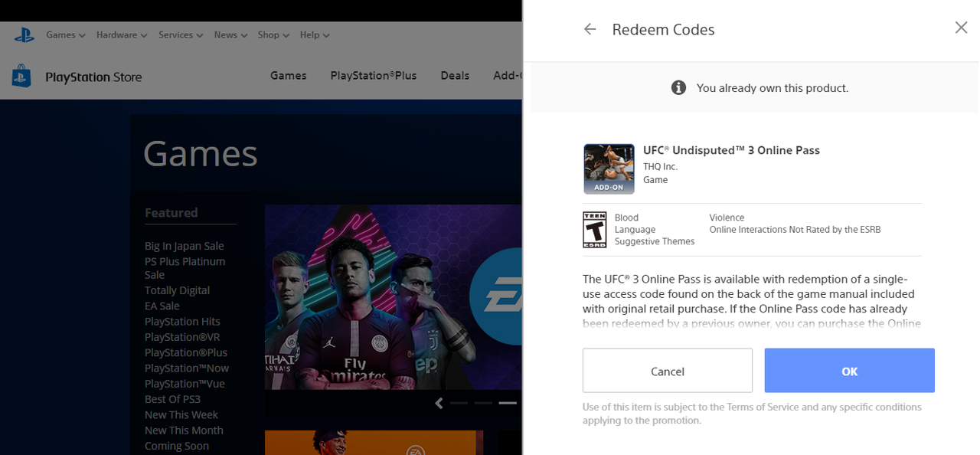The image size is (980, 455).
Task: Open the PlayStation®VR sidebar link
Action: 182,337
